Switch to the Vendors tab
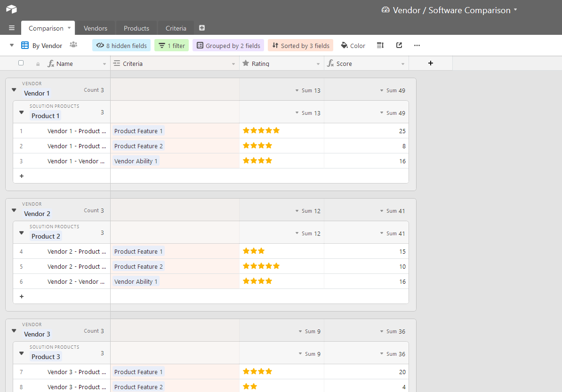 pyautogui.click(x=96, y=28)
